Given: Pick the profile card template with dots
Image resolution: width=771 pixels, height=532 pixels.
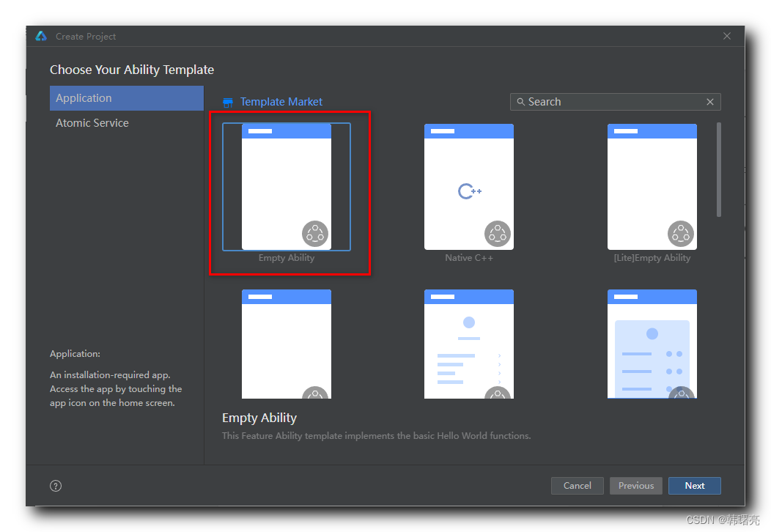Looking at the screenshot, I should (652, 344).
